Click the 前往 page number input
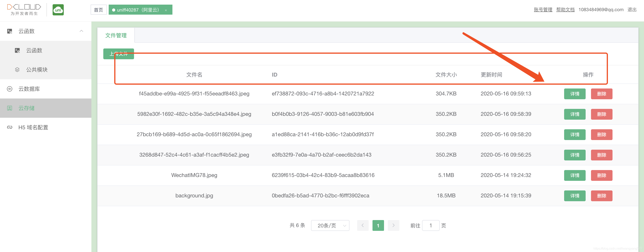 [430, 225]
